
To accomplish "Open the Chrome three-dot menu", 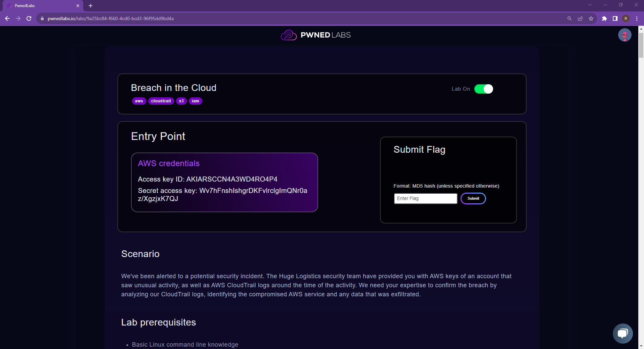I will point(637,18).
